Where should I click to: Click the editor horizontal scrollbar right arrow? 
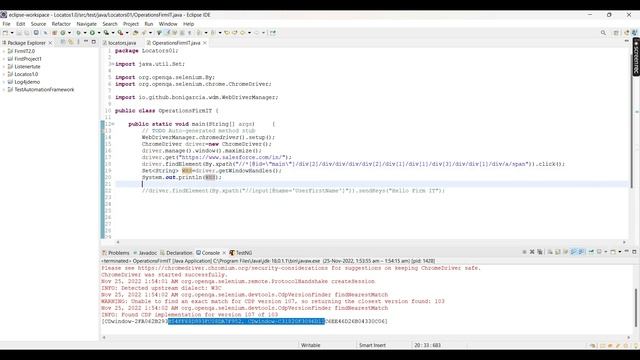tap(624, 242)
